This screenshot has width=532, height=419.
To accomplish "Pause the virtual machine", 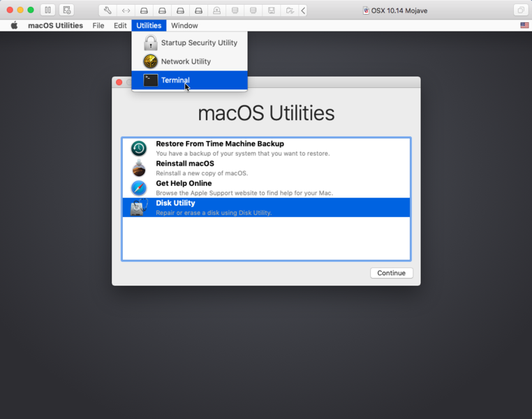I will coord(47,10).
